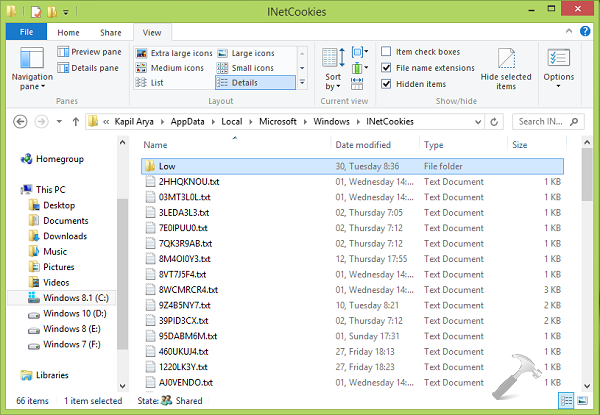Switch layout to Extra large icons
Viewport: 600px width, 415px height.
(x=174, y=53)
